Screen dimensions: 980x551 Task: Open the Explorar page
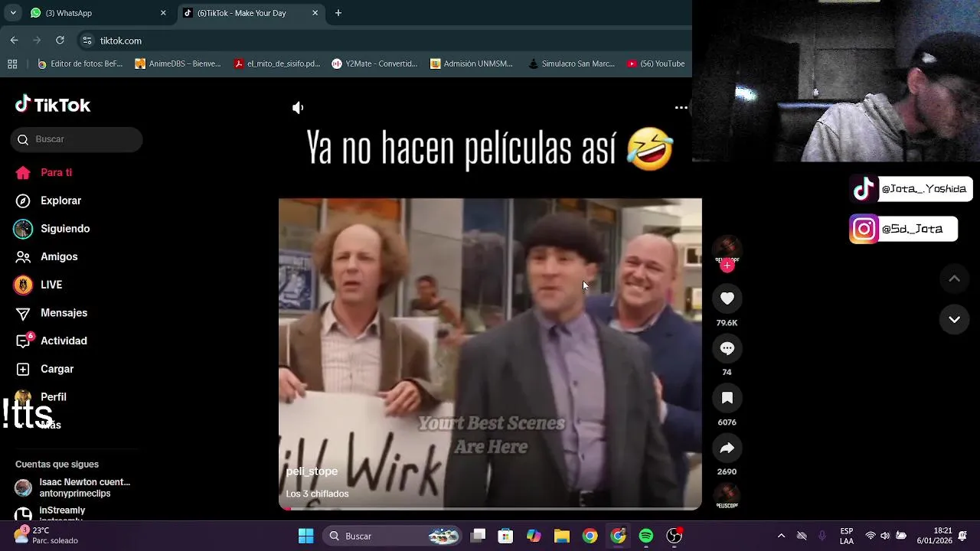click(48, 201)
